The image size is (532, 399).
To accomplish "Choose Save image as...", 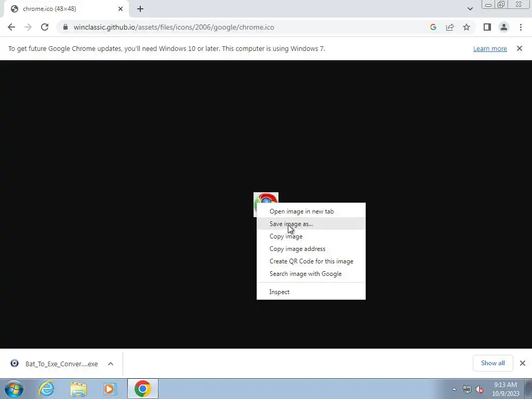I will pyautogui.click(x=311, y=224).
